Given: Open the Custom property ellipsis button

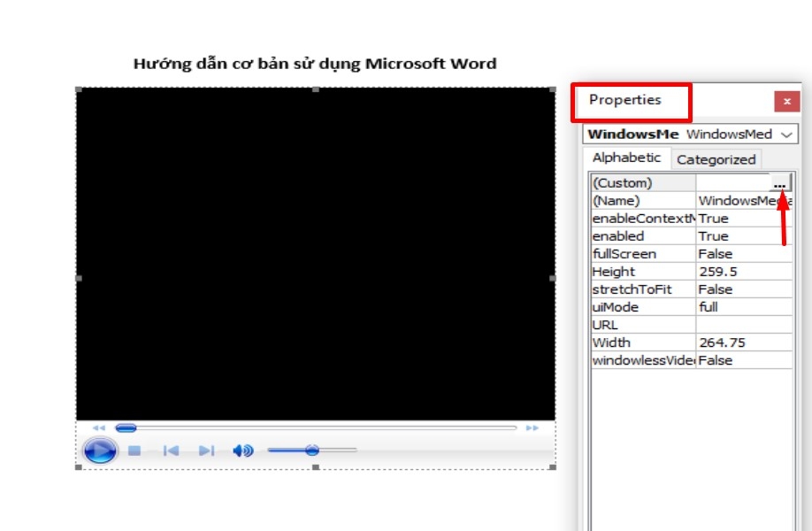Looking at the screenshot, I should [780, 183].
